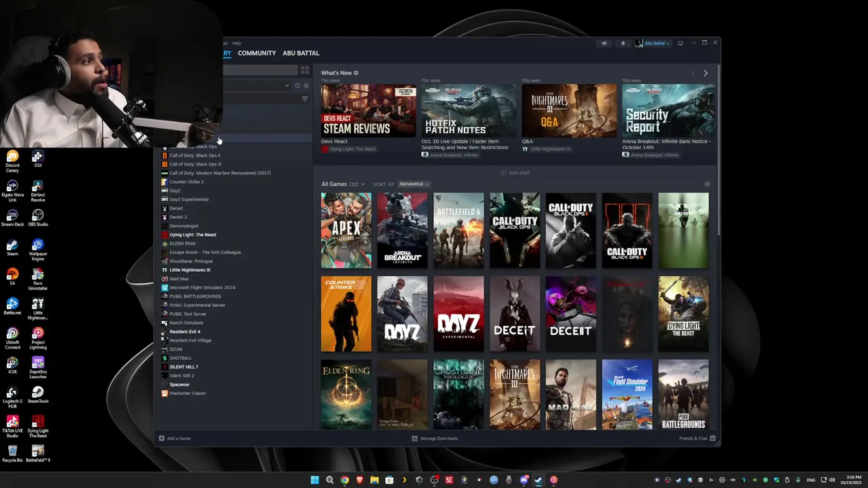Open Google Chrome from the taskbar
Screen dimensions: 868x488
click(x=344, y=480)
